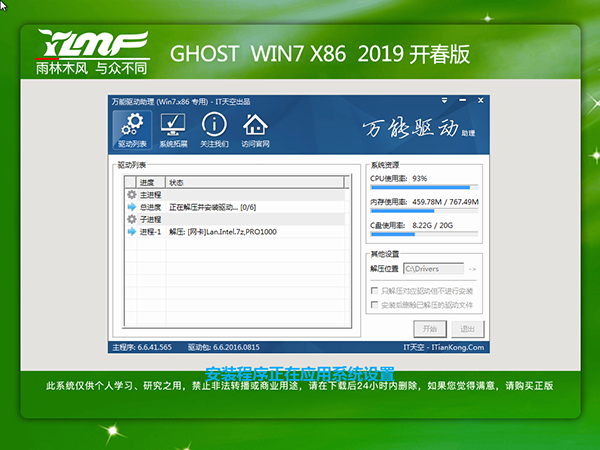Screen dimensions: 600x450
Task: Select 解压: [网卡]Lan.Intel.7z,PRO1000 status text
Action: (223, 232)
